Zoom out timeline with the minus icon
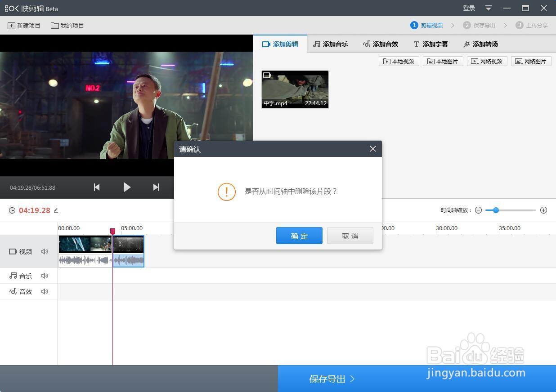The width and height of the screenshot is (556, 392). click(x=478, y=210)
